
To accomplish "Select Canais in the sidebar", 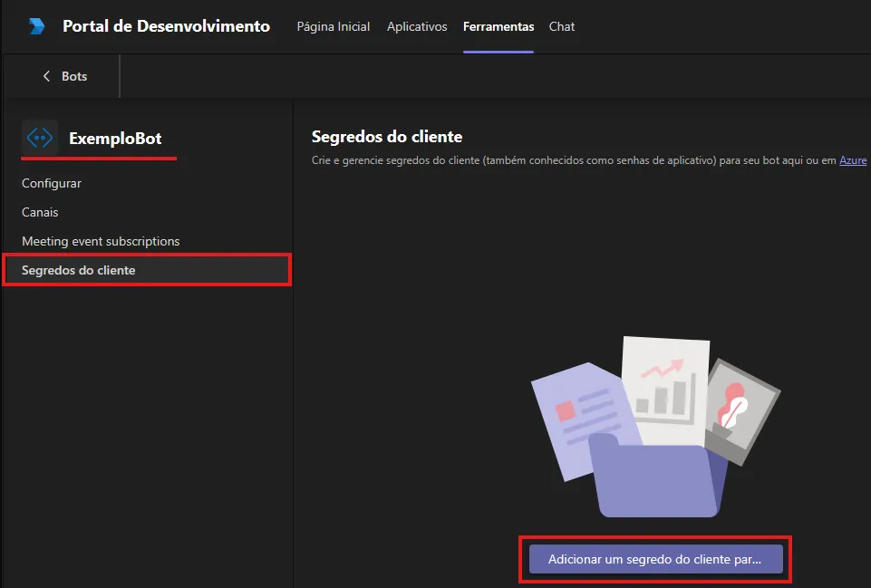I will pos(40,212).
